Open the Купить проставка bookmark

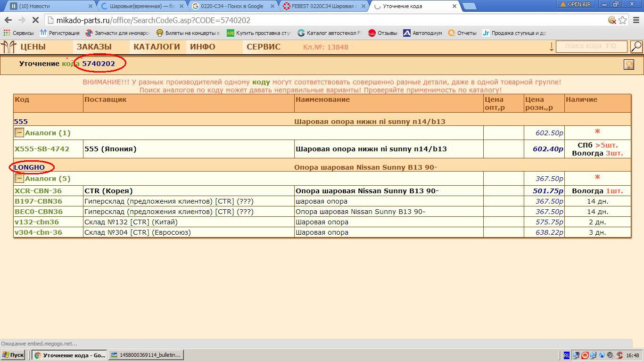259,33
